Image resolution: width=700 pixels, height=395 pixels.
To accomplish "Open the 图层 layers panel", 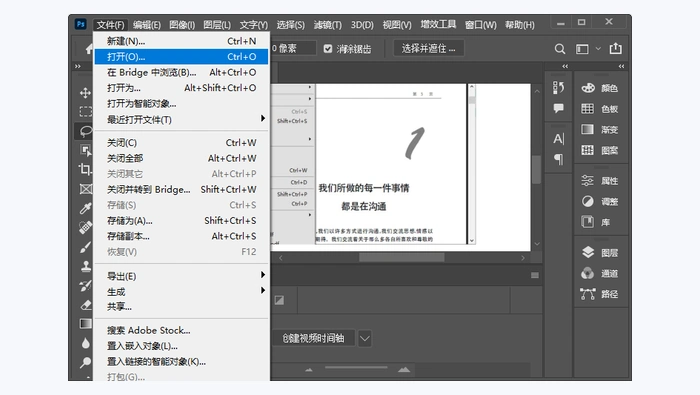I will [600, 253].
